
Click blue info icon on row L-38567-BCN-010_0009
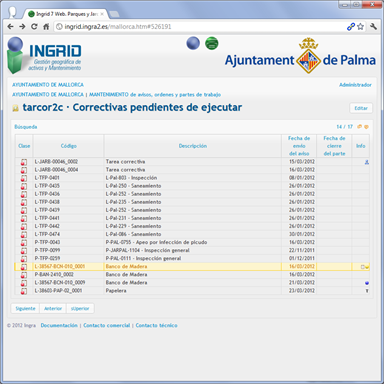pos(367,283)
